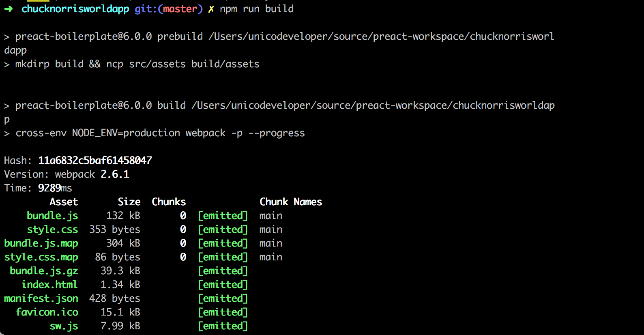Click the green prompt arrow
The image size is (644, 335).
(x=9, y=9)
